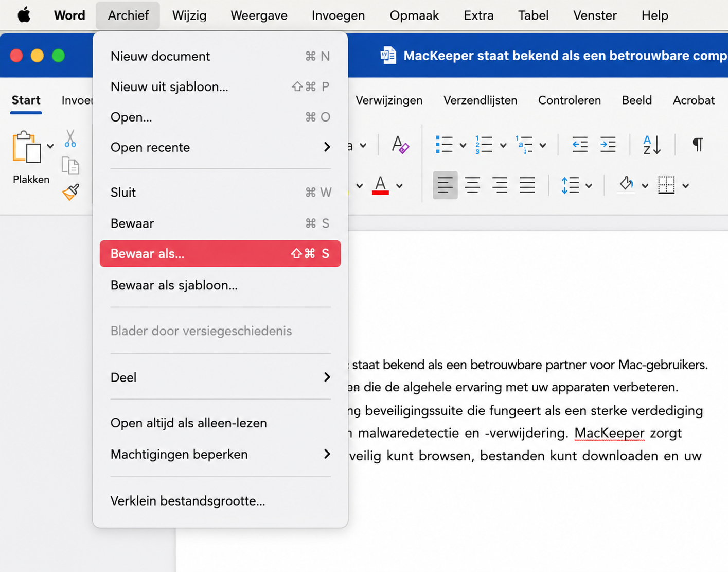Click the shading paint bucket icon

point(626,184)
